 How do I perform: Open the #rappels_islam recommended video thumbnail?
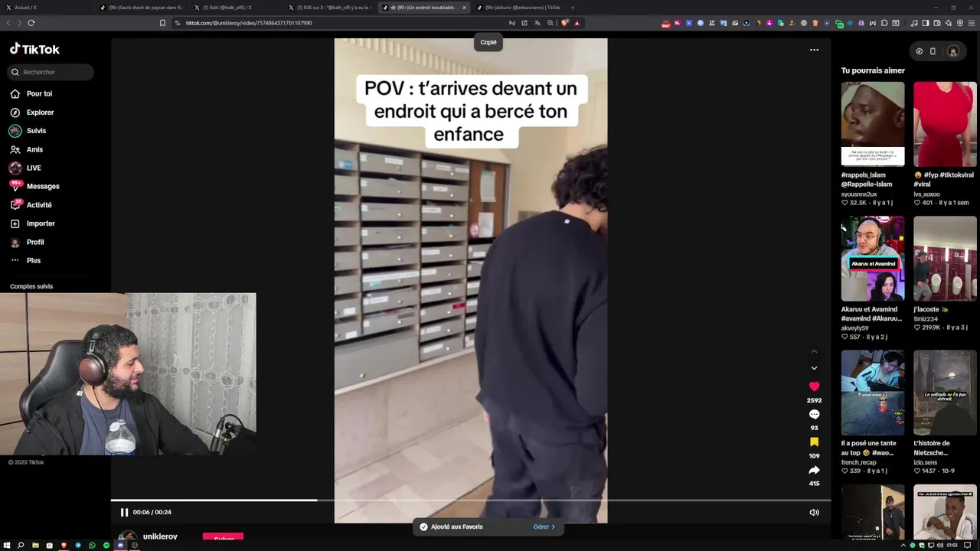click(873, 124)
